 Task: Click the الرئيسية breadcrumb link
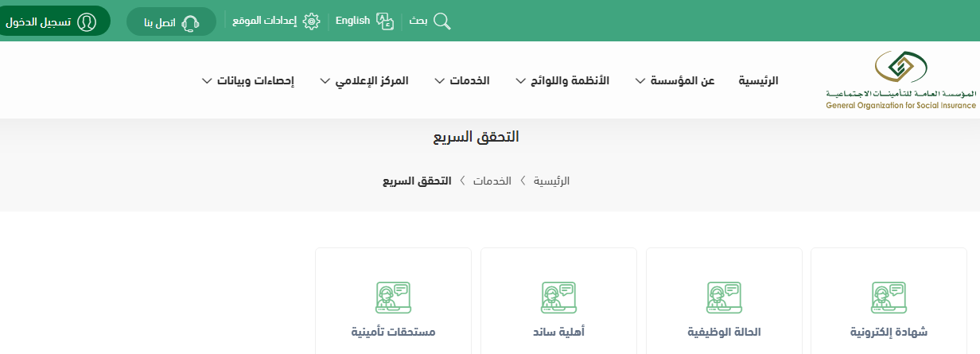[551, 181]
